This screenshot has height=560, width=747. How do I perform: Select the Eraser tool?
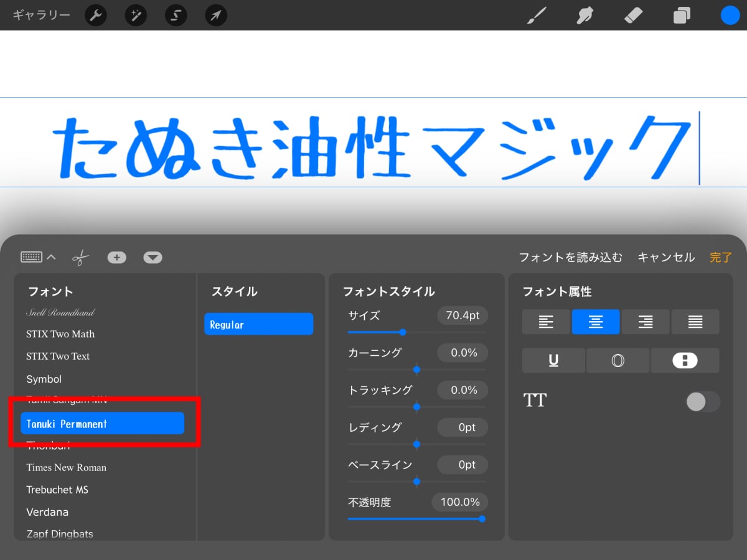coord(633,16)
